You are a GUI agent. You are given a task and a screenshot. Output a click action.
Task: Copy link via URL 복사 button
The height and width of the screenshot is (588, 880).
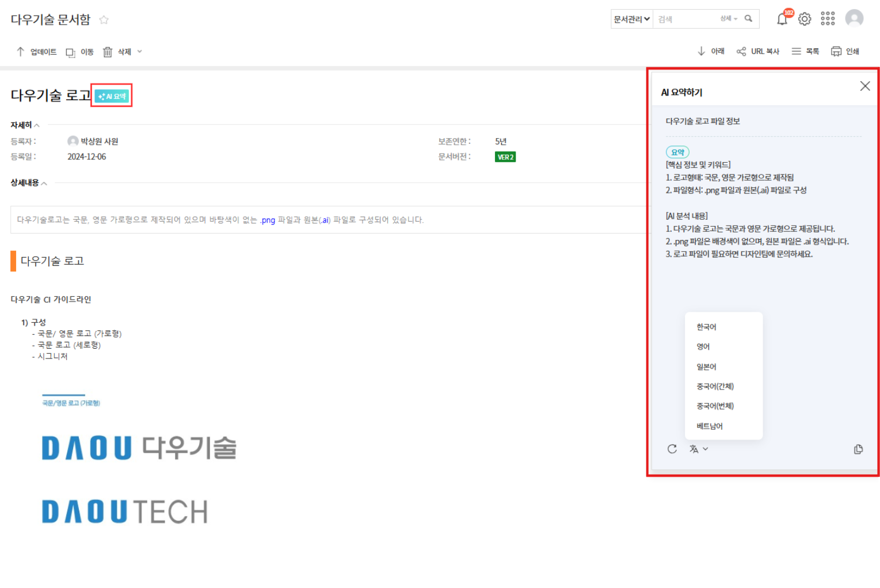tap(758, 51)
